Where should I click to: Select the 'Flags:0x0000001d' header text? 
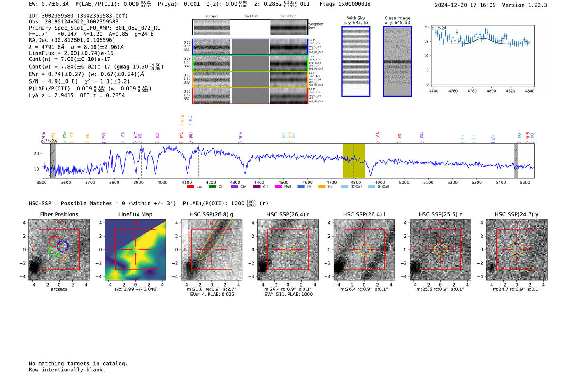pos(345,4)
